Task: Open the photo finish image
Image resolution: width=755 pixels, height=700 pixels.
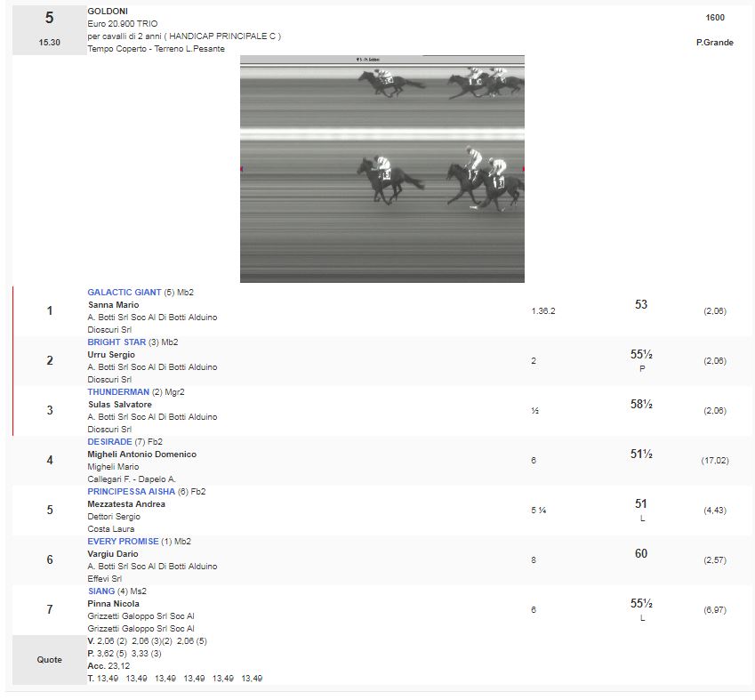Action: click(x=382, y=169)
